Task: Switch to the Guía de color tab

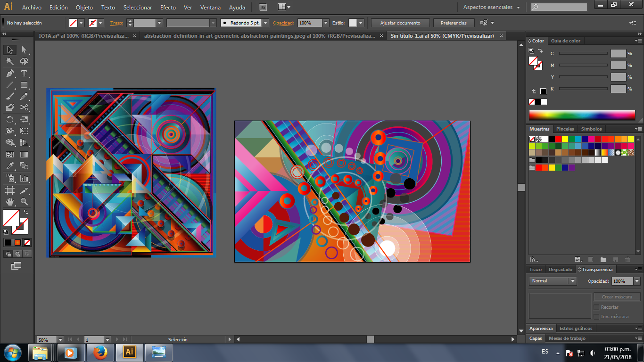Action: 565,41
